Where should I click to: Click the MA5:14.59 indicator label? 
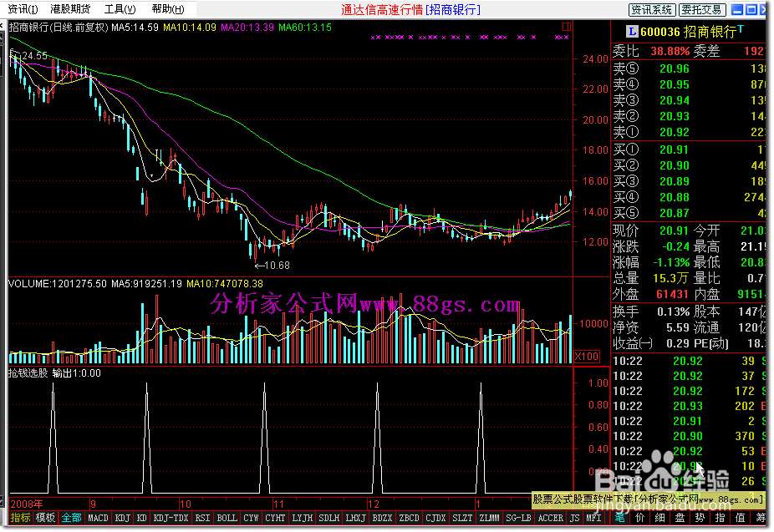point(135,28)
